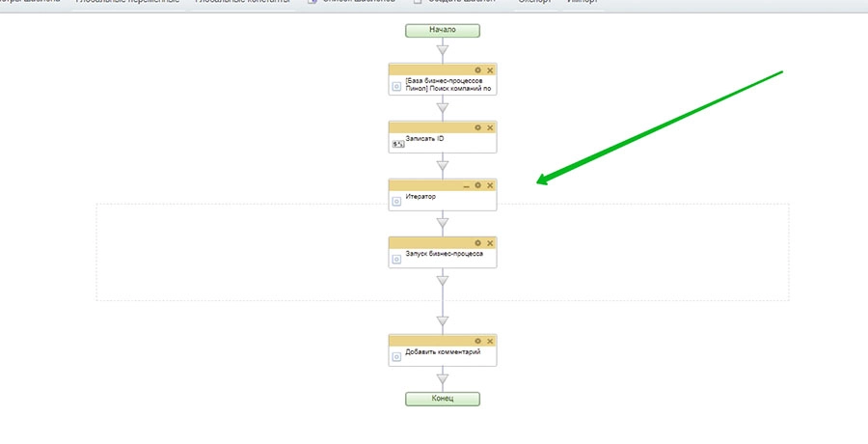The height and width of the screenshot is (444, 868).
Task: Delete the Итератор block
Action: click(490, 185)
